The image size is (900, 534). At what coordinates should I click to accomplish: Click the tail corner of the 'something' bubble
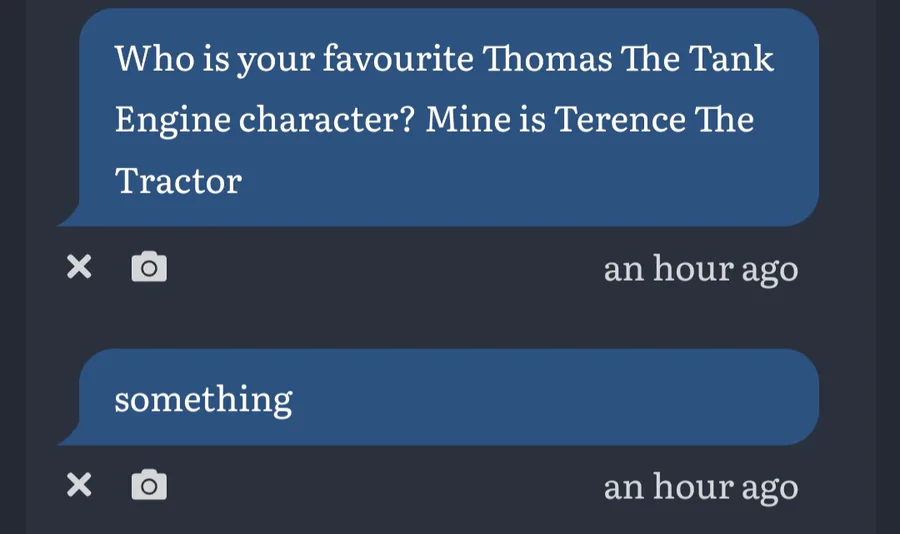tap(69, 437)
